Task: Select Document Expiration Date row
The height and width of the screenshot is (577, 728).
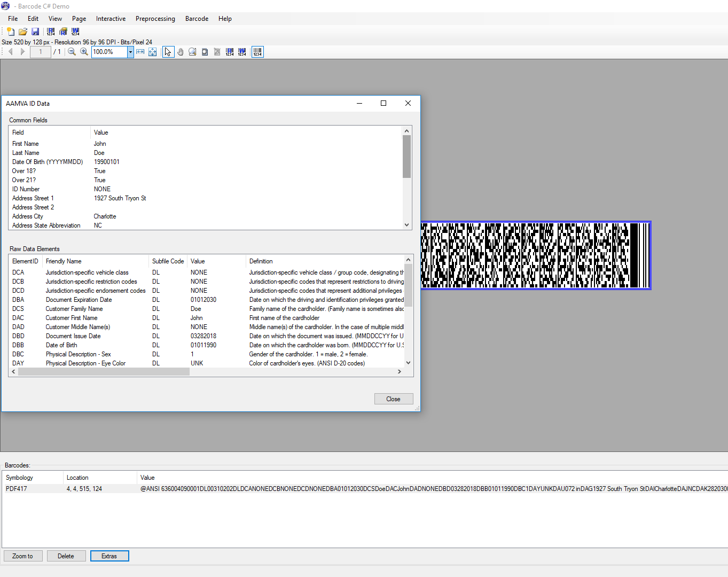Action: click(x=207, y=300)
